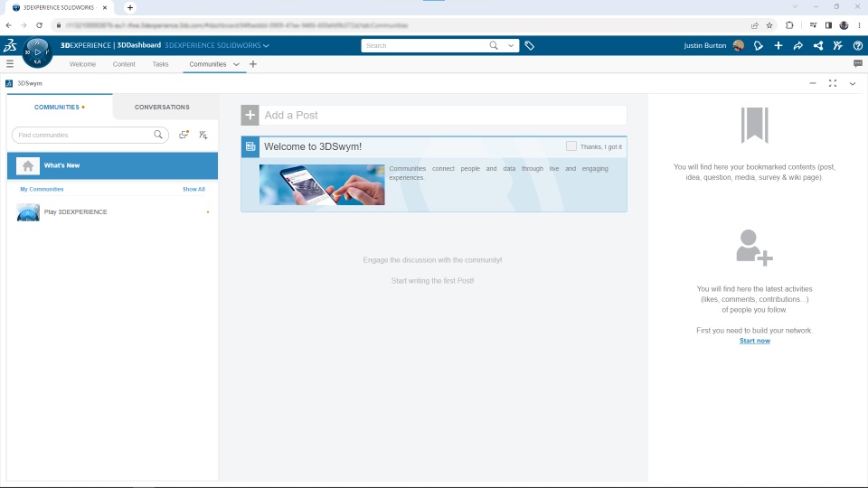Click the Find communities search field

click(x=90, y=135)
